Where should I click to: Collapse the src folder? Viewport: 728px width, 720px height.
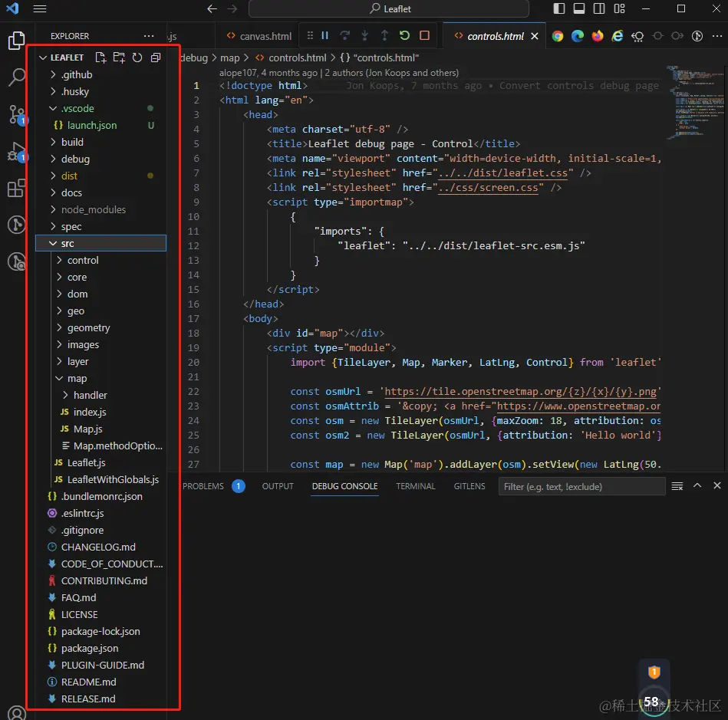click(100, 243)
